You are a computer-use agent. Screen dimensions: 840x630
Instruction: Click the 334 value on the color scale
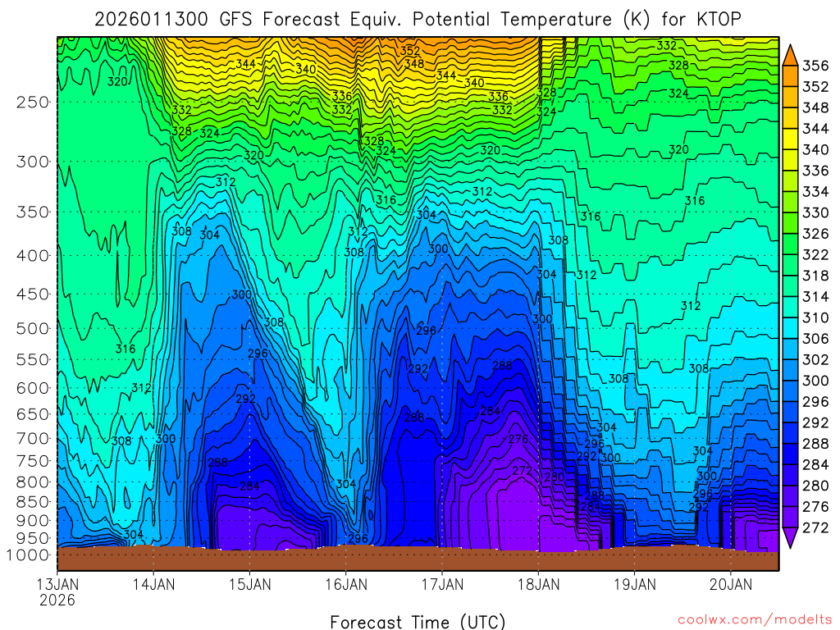(x=815, y=192)
